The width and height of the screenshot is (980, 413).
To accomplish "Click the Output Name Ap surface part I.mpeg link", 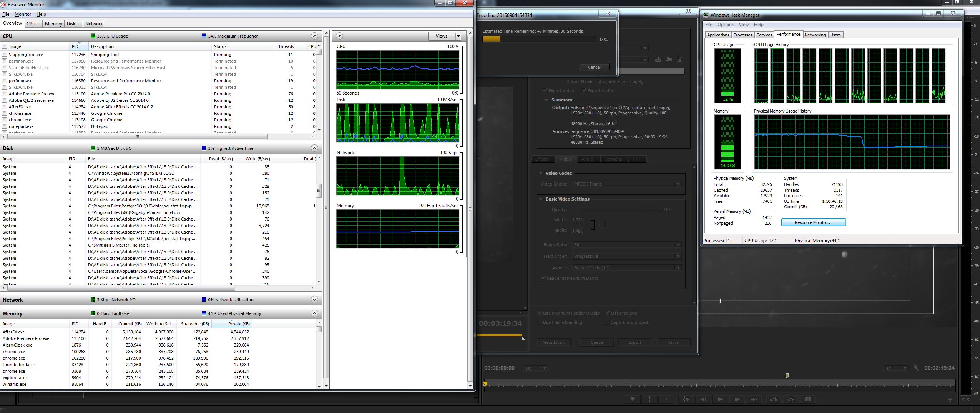I will pyautogui.click(x=621, y=81).
